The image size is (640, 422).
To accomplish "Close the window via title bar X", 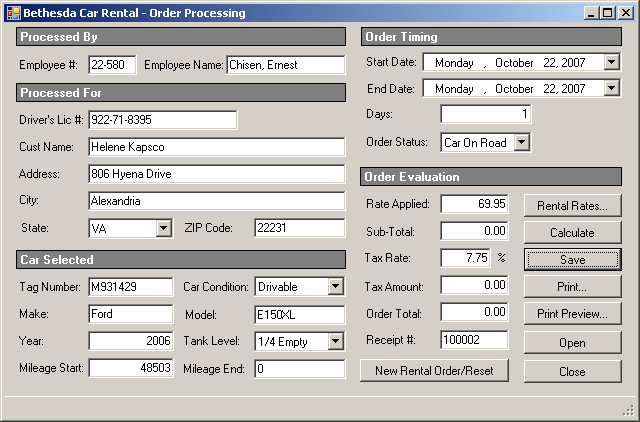I will coord(625,13).
